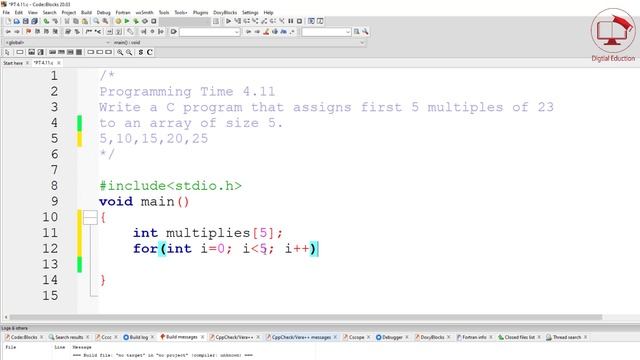Screen dimensions: 640x360
Task: Open the main() : void function dropdown
Action: tap(239, 42)
